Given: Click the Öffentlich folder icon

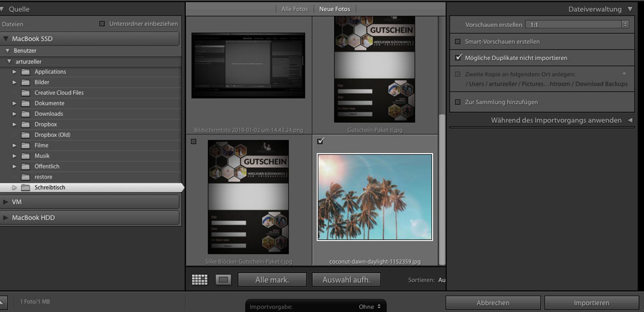Looking at the screenshot, I should click(25, 166).
